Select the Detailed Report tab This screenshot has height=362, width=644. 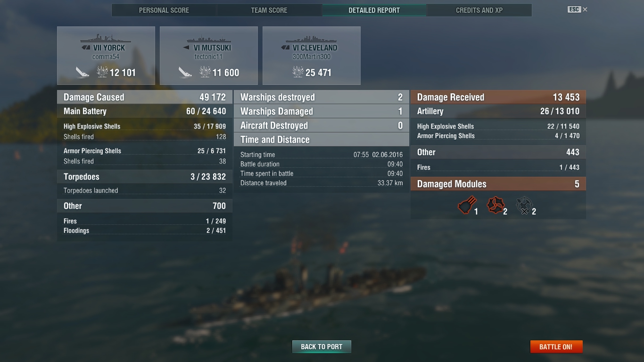[374, 10]
